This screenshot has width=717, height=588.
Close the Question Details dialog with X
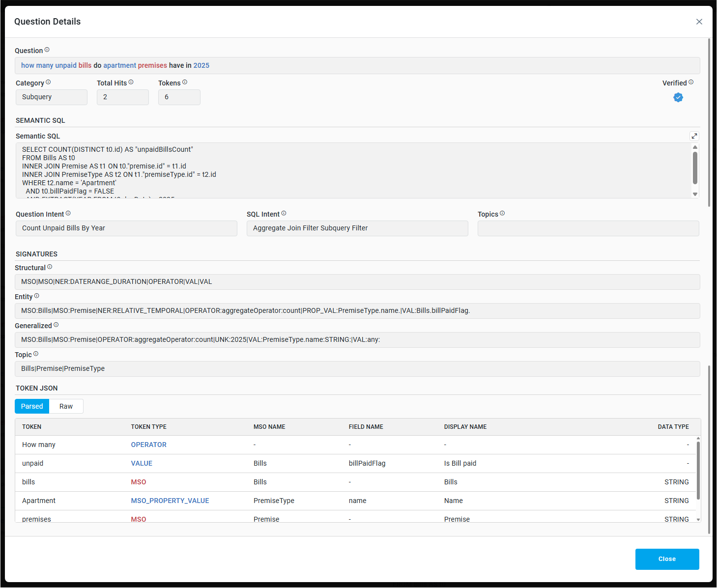click(699, 22)
